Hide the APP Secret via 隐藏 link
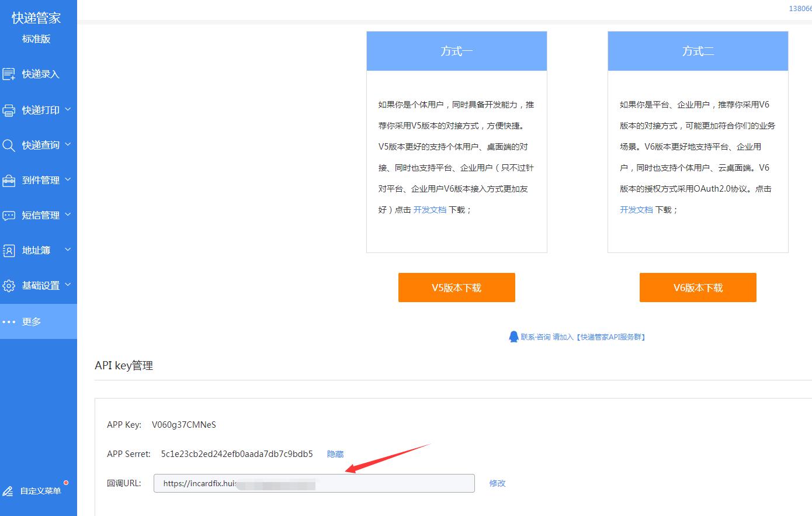812x516 pixels. click(335, 454)
